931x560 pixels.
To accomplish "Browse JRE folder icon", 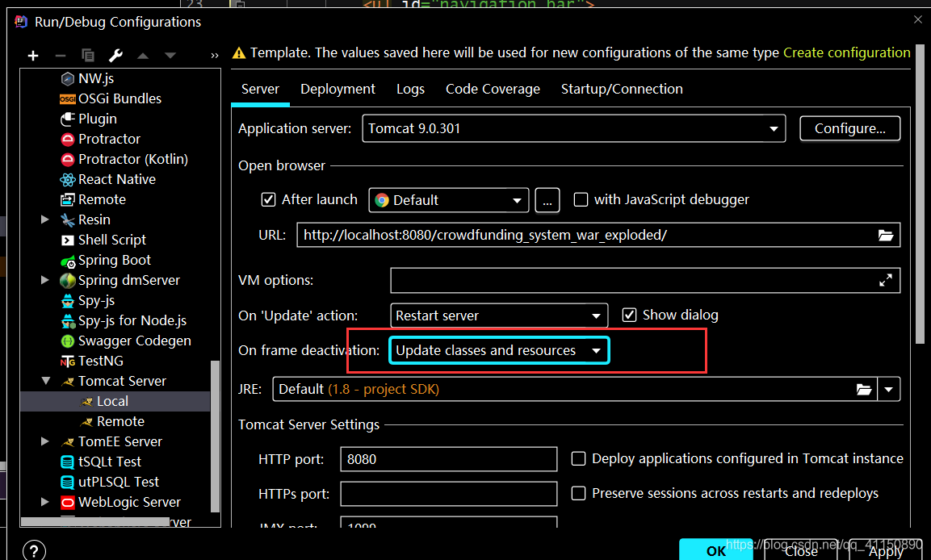I will point(864,390).
